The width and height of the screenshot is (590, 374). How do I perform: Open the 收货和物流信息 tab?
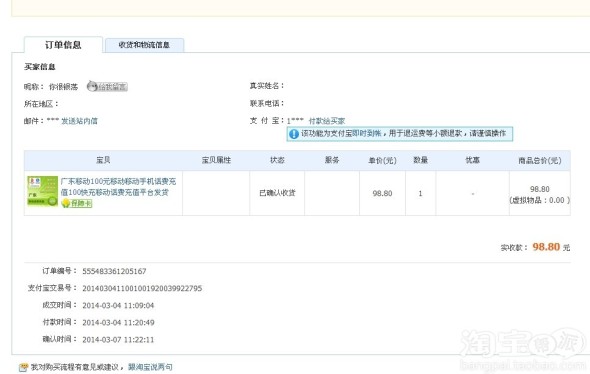point(144,45)
